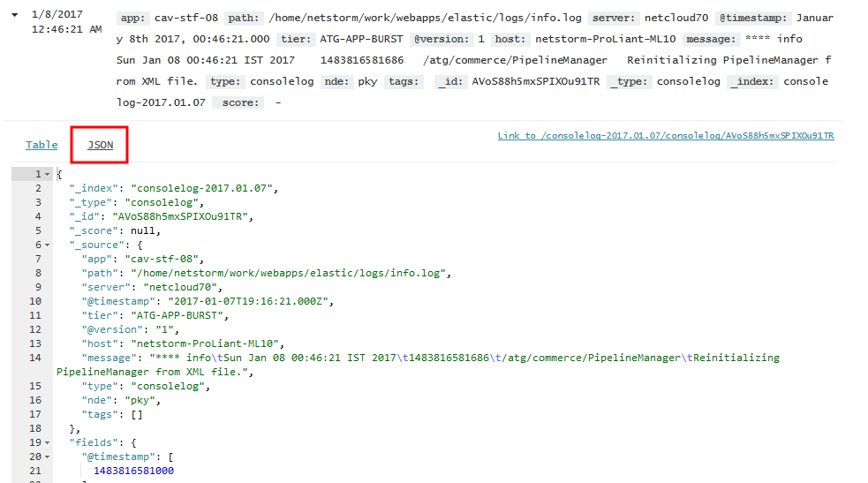The image size is (868, 483).
Task: Click line number 15 in the gutter
Action: tap(35, 386)
